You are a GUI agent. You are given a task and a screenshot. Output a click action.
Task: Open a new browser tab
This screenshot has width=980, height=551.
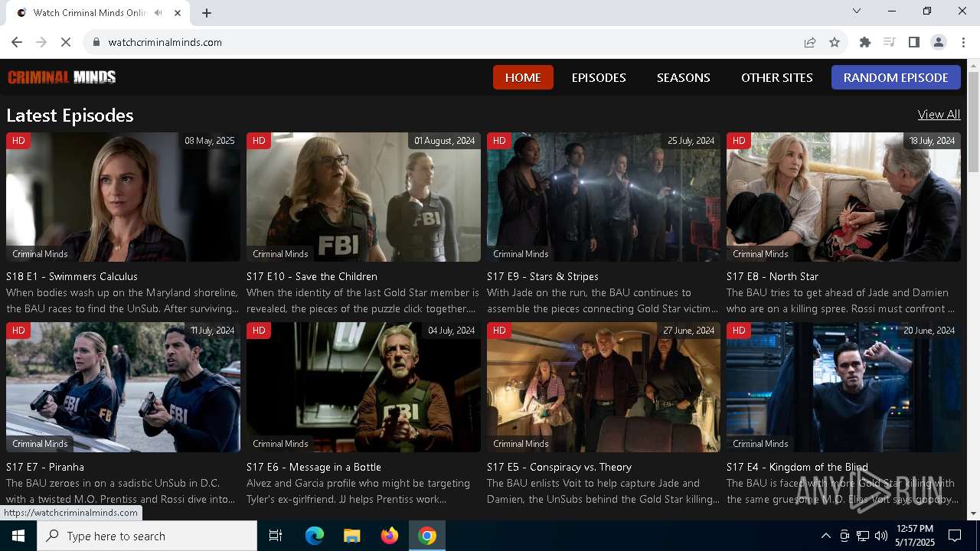[x=207, y=12]
